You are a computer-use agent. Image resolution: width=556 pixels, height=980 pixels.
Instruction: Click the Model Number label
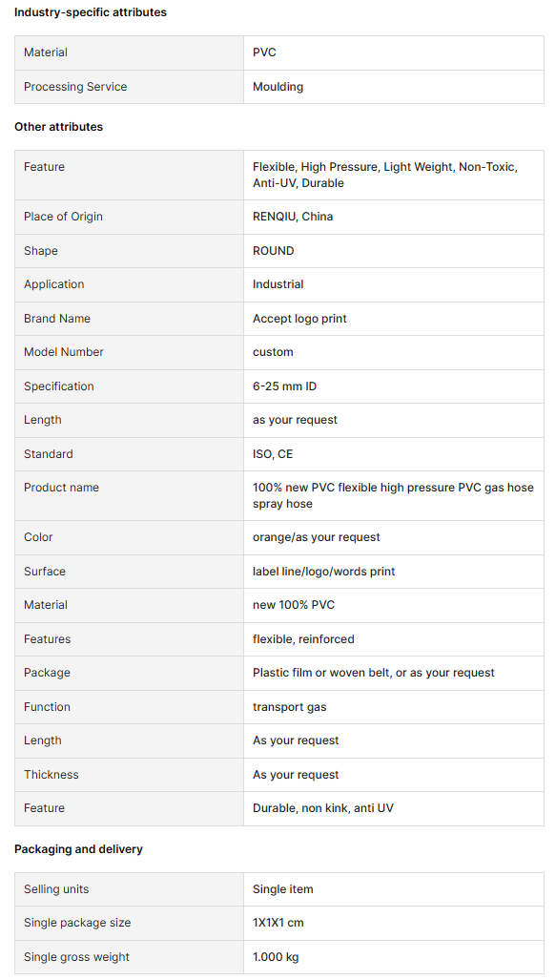pyautogui.click(x=64, y=352)
